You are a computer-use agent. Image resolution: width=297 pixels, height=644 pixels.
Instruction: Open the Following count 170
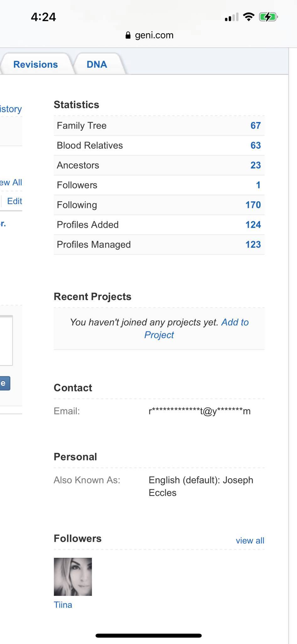point(253,205)
